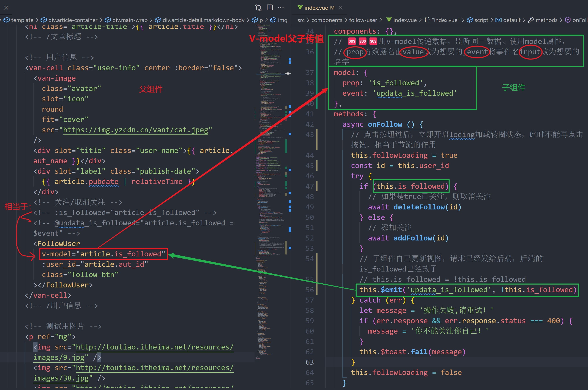The image size is (588, 390).
Task: Click the :user_id="article.aut_id" attribute
Action: (x=95, y=264)
